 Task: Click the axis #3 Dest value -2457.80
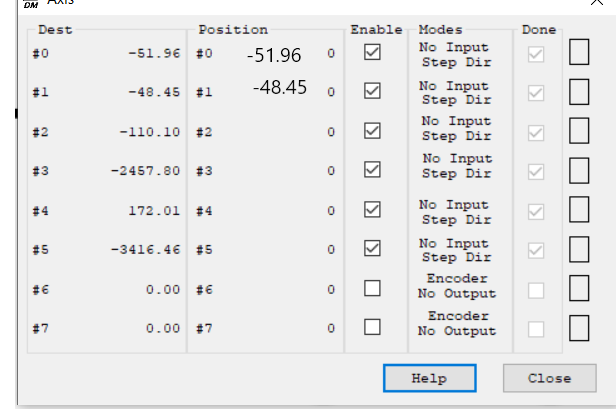pos(145,171)
